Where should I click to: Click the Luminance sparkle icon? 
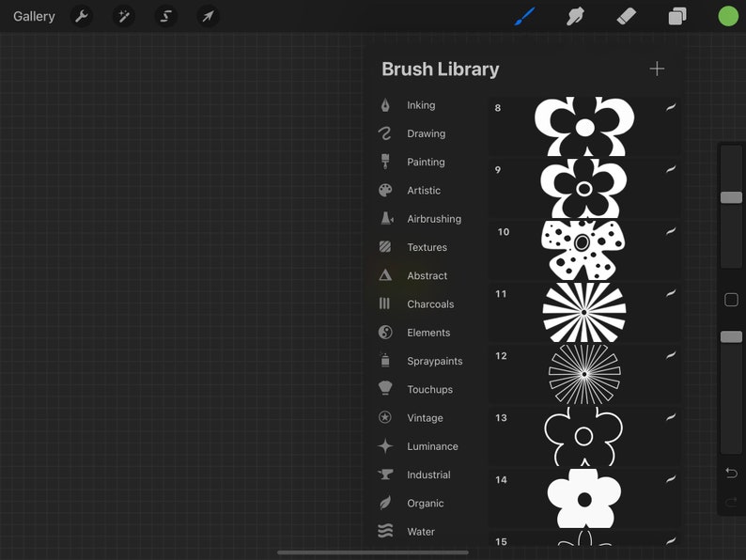pyautogui.click(x=385, y=445)
